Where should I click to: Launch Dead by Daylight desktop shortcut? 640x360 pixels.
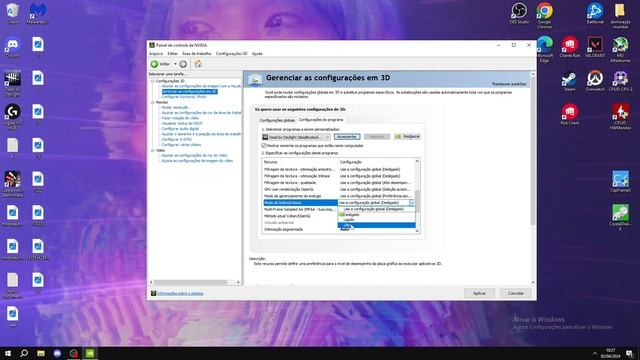click(x=13, y=82)
